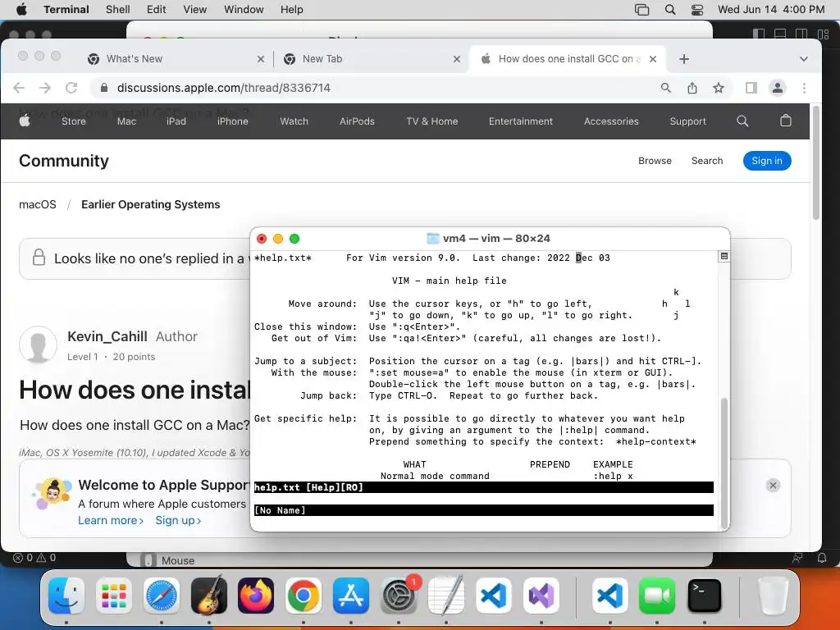Click Browse in Community header
This screenshot has width=840, height=630.
[655, 161]
